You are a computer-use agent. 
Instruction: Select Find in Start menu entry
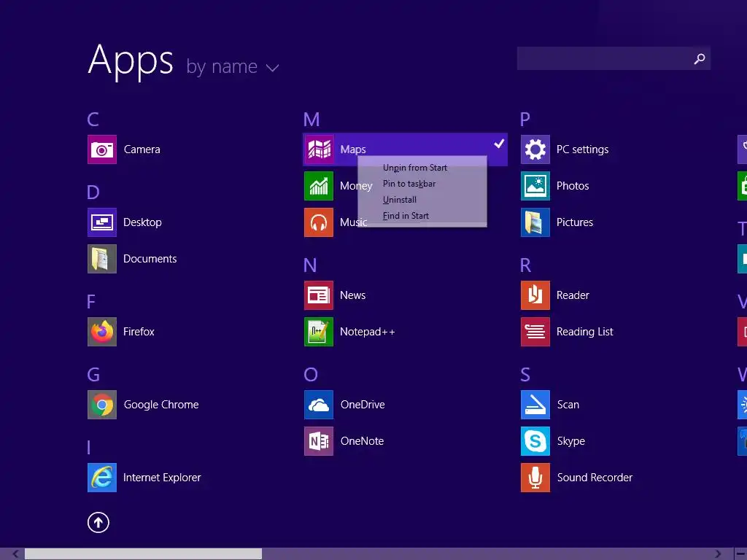click(x=406, y=216)
